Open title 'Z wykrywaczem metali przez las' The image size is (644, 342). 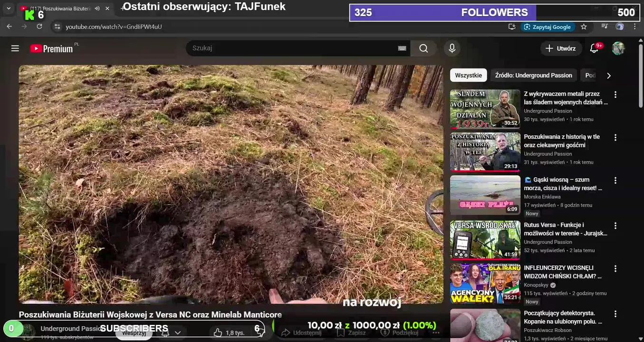[566, 98]
